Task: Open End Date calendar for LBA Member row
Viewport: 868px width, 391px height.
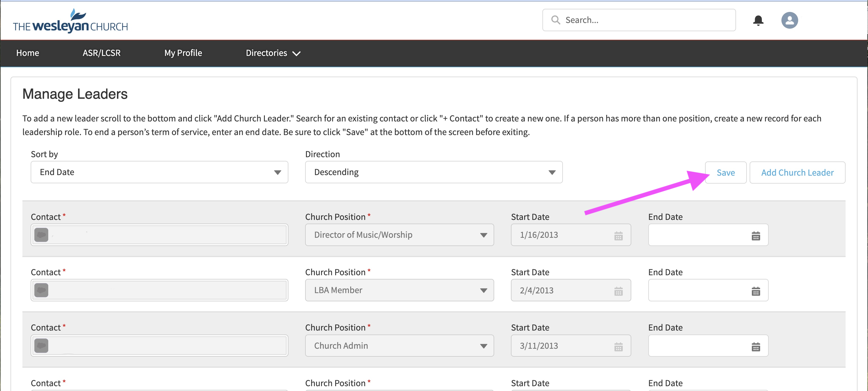Action: tap(756, 291)
